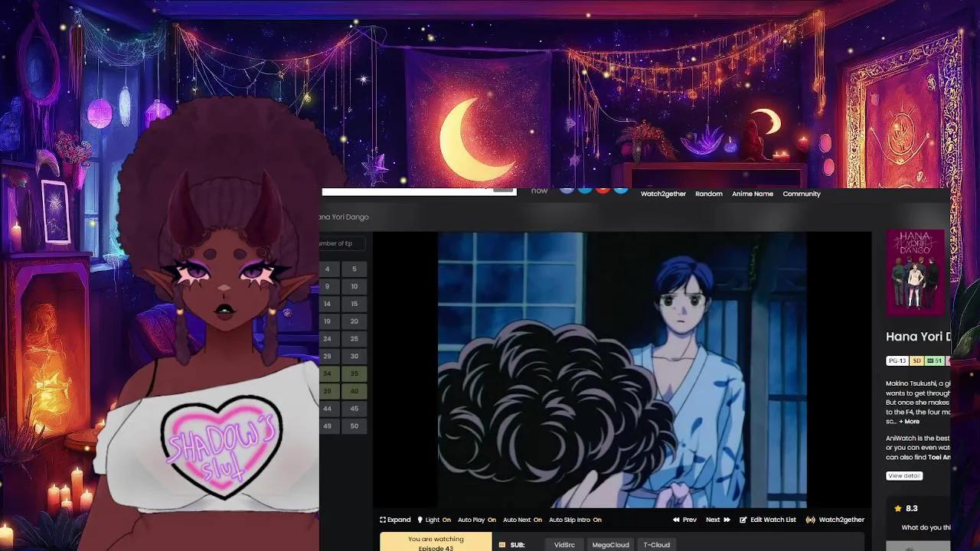Click the Expand icon below the video player
The height and width of the screenshot is (551, 980).
coord(383,520)
